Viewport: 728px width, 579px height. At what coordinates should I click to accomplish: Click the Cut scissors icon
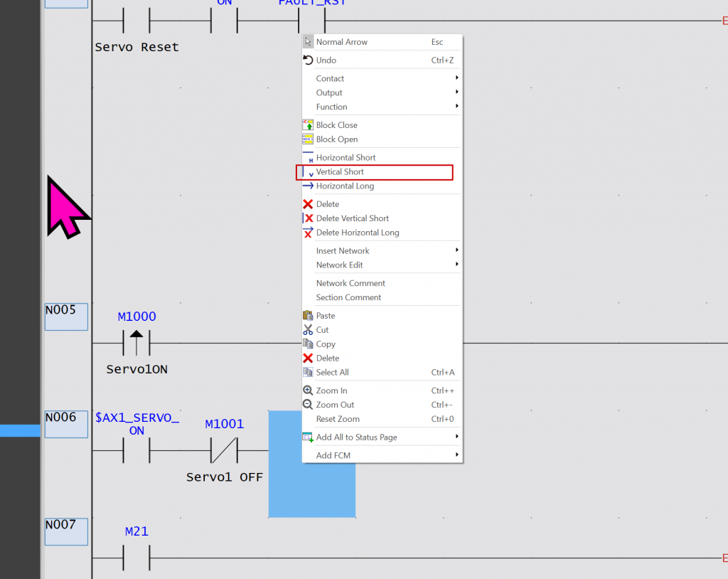coord(308,330)
